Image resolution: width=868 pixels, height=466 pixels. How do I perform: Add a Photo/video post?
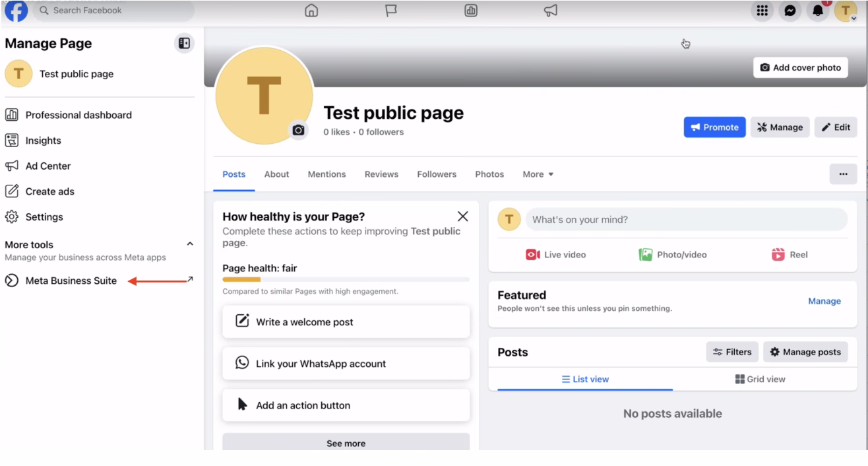[673, 255]
